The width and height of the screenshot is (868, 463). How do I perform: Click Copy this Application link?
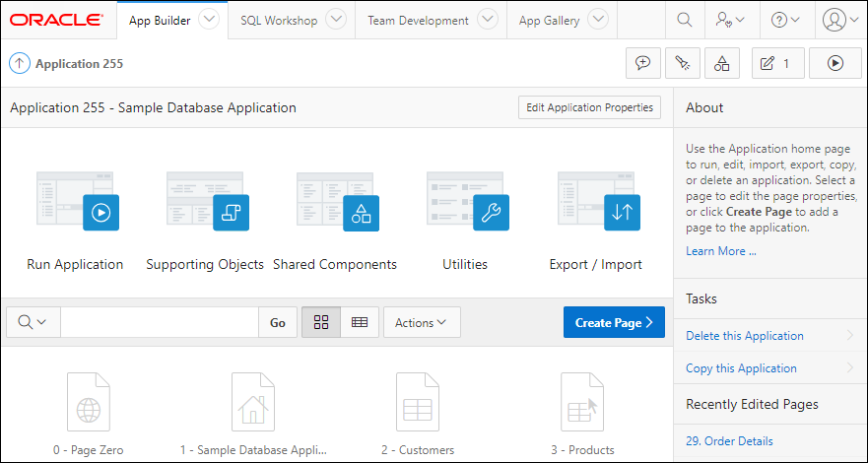[x=741, y=368]
